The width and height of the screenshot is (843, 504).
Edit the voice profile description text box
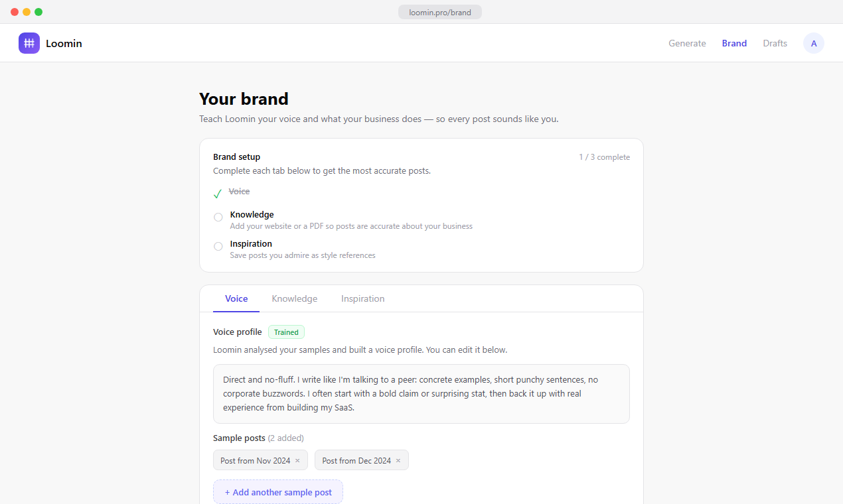point(421,394)
